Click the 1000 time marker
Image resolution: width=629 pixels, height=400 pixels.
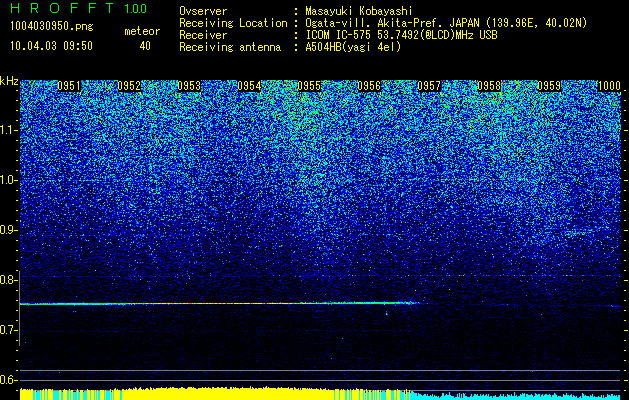click(x=609, y=86)
